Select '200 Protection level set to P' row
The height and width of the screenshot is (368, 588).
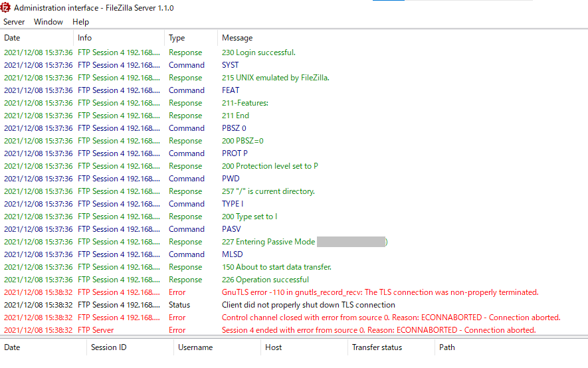(x=294, y=166)
